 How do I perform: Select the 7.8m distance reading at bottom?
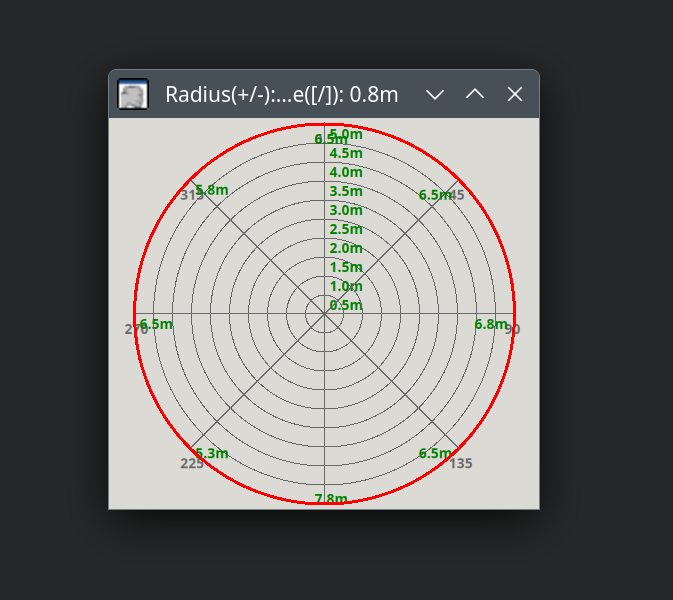pyautogui.click(x=331, y=499)
